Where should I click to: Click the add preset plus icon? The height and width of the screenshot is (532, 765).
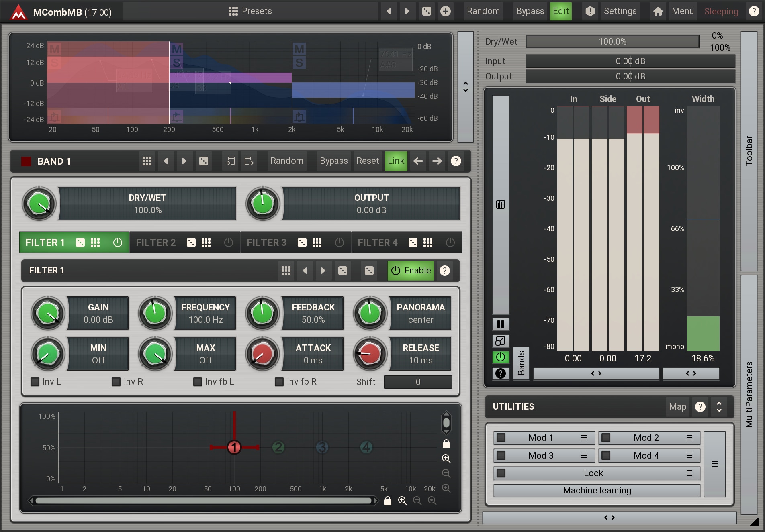point(445,11)
